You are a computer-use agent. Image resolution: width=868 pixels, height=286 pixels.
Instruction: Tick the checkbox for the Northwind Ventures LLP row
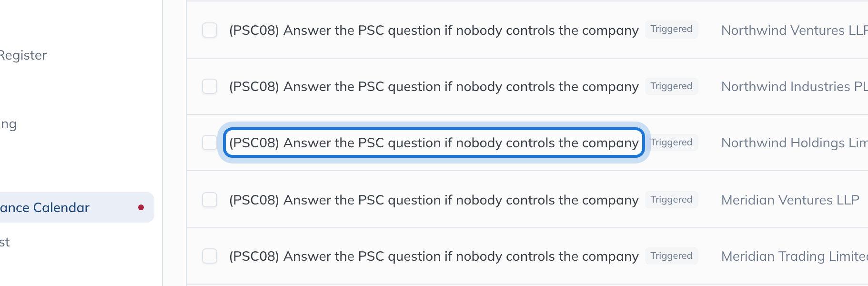click(210, 30)
